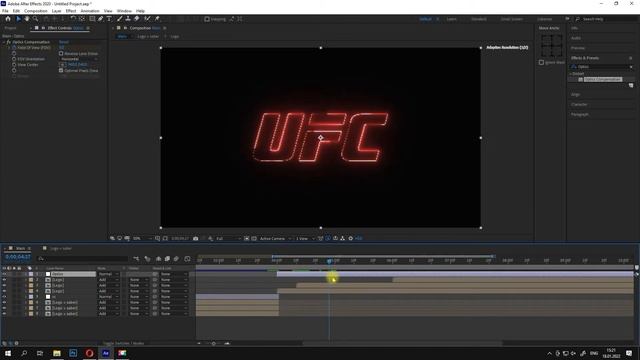Click the After Effects icon in taskbar
Image resolution: width=640 pixels, height=360 pixels.
pos(106,353)
